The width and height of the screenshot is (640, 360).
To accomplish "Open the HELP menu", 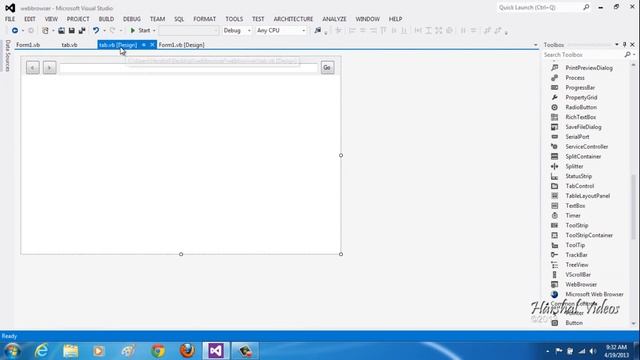I will [395, 19].
